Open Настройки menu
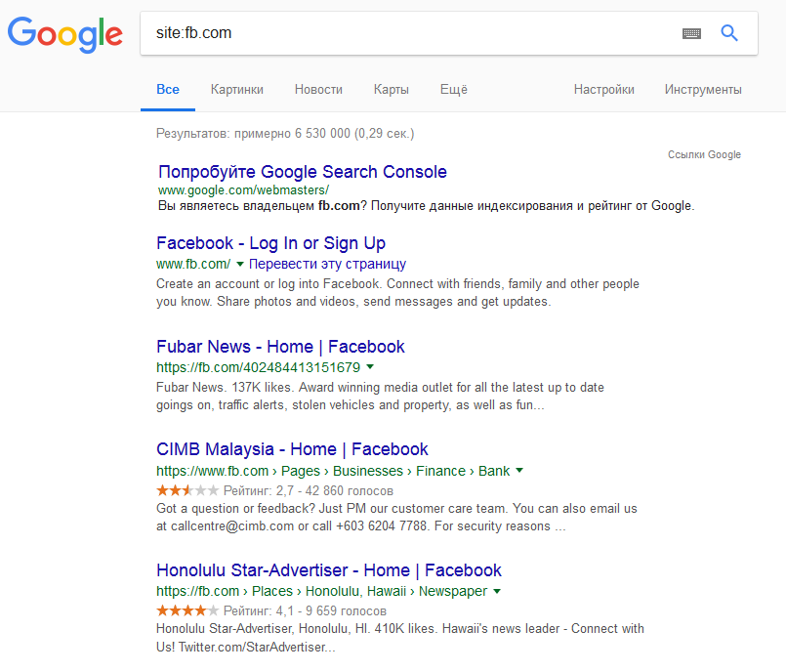Screen dimensions: 786x672 603,89
